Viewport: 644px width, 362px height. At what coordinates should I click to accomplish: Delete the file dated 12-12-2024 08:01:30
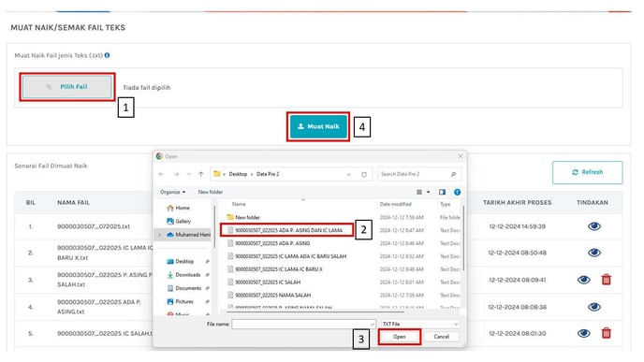[607, 333]
